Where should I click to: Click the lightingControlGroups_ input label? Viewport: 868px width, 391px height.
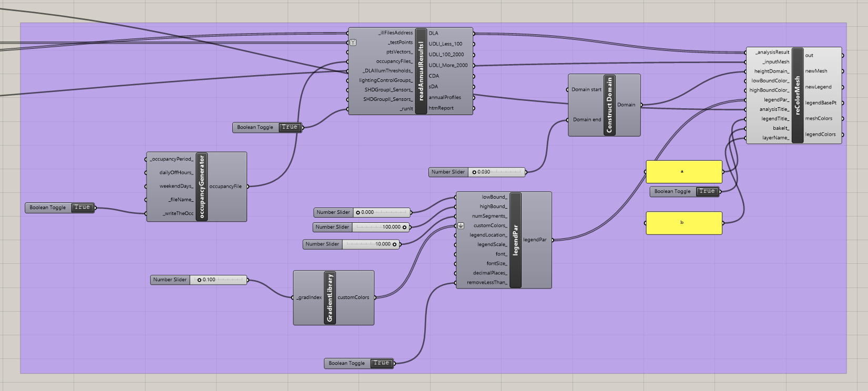[386, 80]
